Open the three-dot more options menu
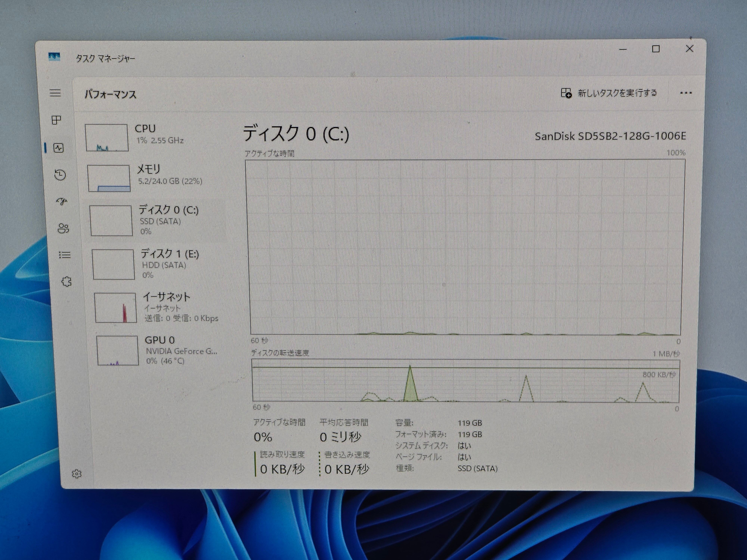 (x=686, y=93)
